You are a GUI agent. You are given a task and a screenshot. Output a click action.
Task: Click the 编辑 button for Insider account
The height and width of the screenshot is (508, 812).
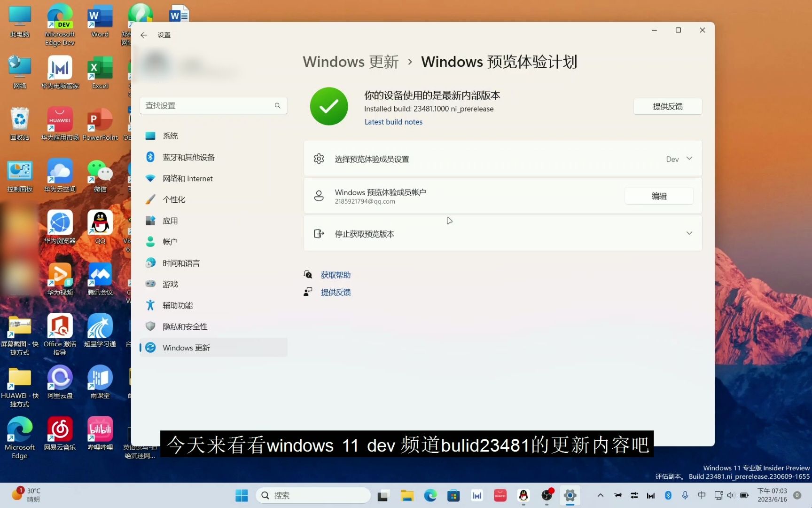(x=659, y=196)
